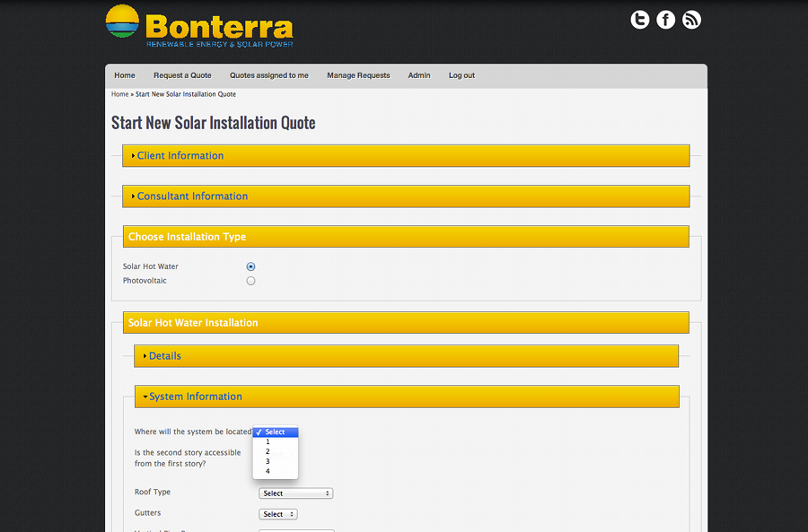
Task: Choose option 2 in the open dropdown
Action: pyautogui.click(x=276, y=451)
